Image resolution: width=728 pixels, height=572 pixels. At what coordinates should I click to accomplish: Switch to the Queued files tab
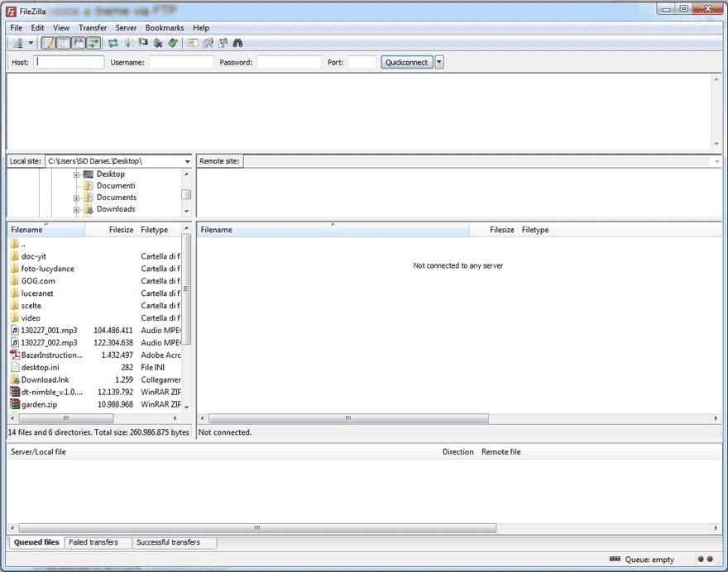tap(36, 542)
